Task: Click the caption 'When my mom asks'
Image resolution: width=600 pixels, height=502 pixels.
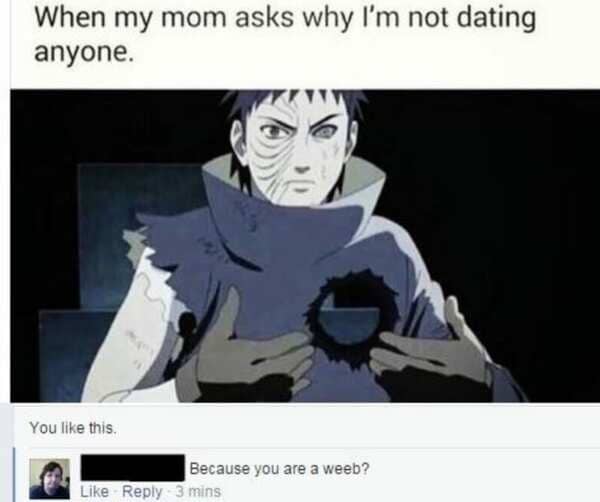Action: pos(164,18)
